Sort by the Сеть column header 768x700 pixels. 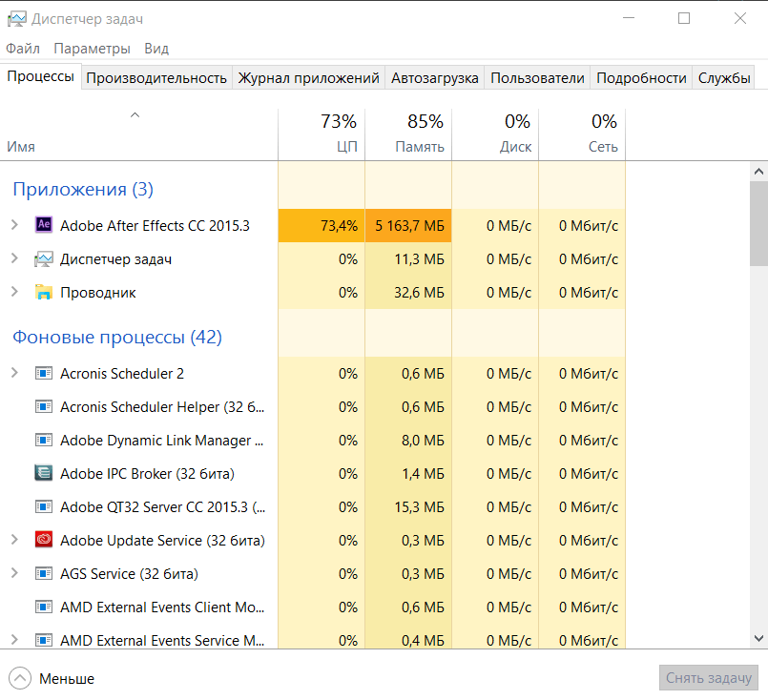(582, 134)
